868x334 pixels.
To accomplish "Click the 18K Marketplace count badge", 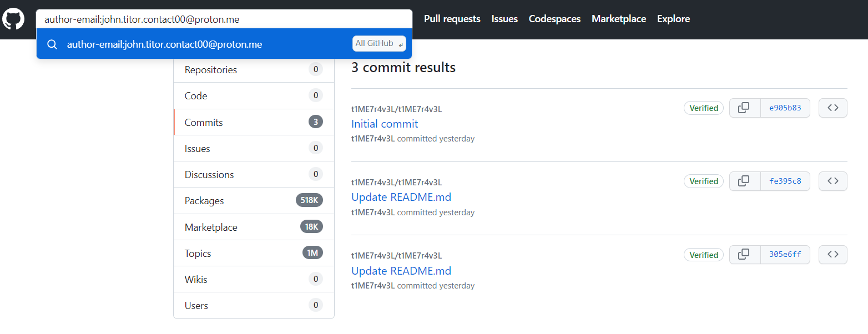I will tap(311, 227).
